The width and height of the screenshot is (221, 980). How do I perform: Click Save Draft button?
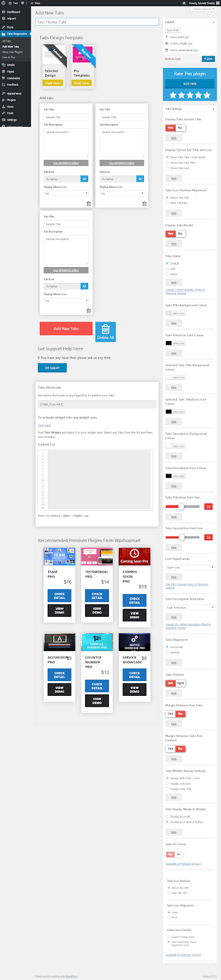coord(172,29)
